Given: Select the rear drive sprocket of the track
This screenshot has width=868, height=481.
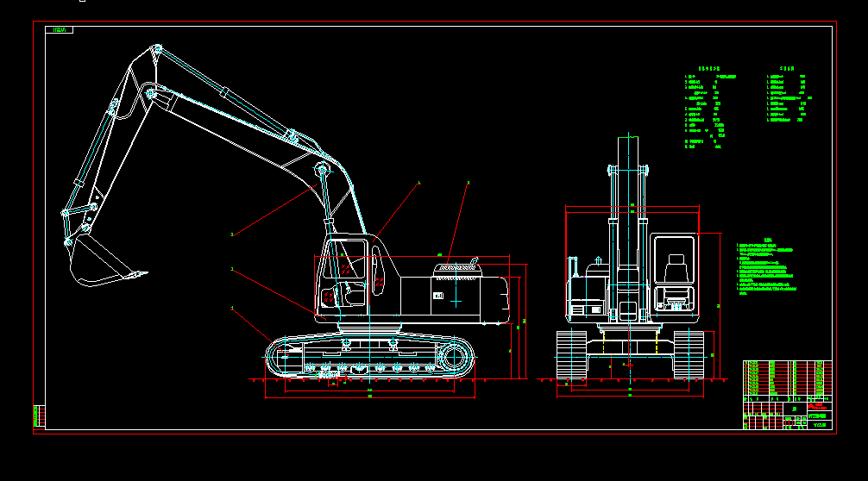Looking at the screenshot, I should pos(454,356).
